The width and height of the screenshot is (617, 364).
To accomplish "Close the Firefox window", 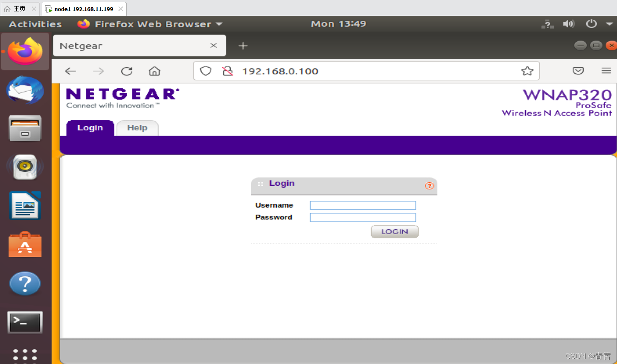I will [x=611, y=45].
